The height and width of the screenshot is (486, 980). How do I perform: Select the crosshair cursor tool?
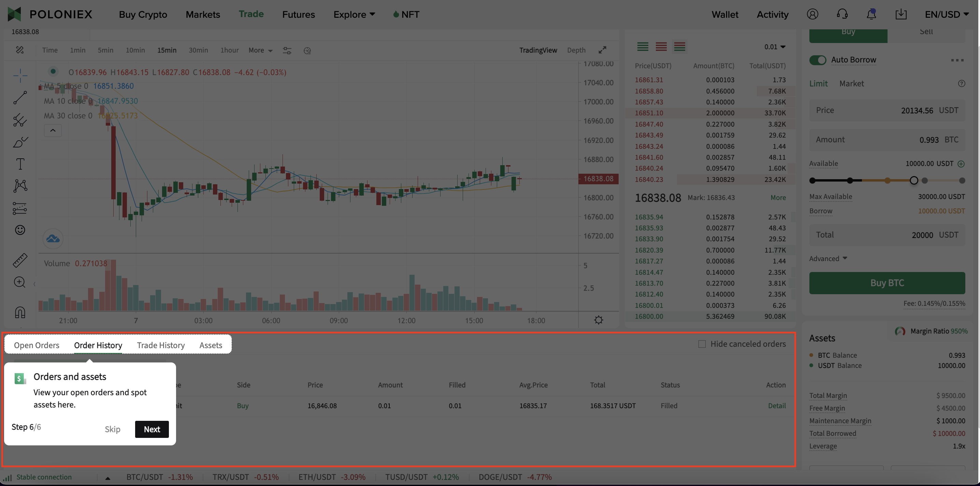(x=20, y=75)
